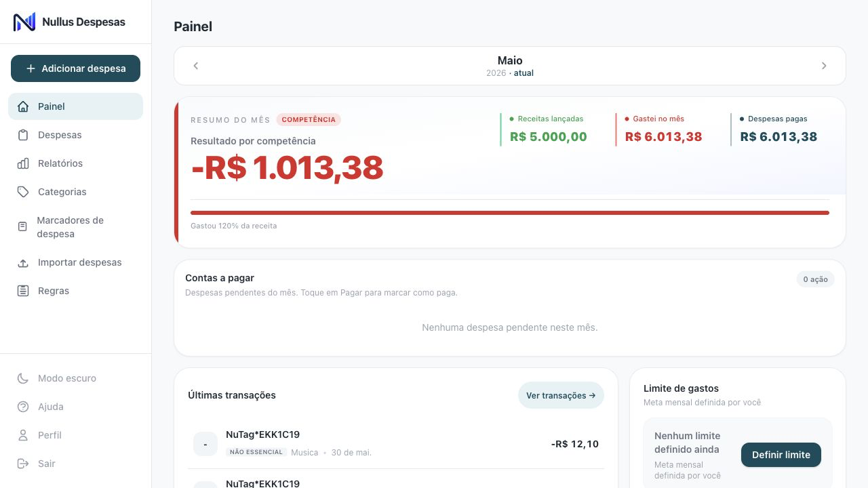868x488 pixels.
Task: Open the Regras menu item
Action: tap(75, 291)
